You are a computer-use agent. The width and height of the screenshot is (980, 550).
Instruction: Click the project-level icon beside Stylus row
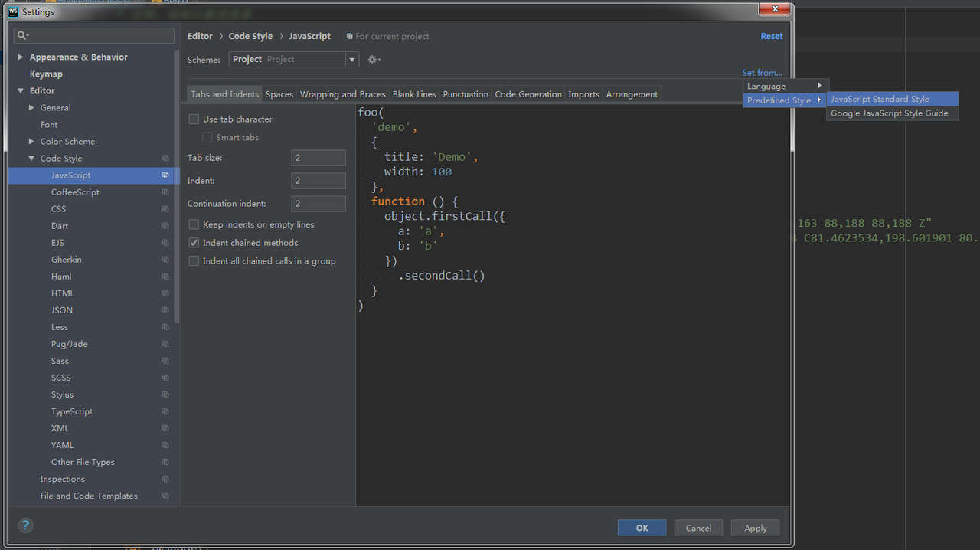pos(165,394)
